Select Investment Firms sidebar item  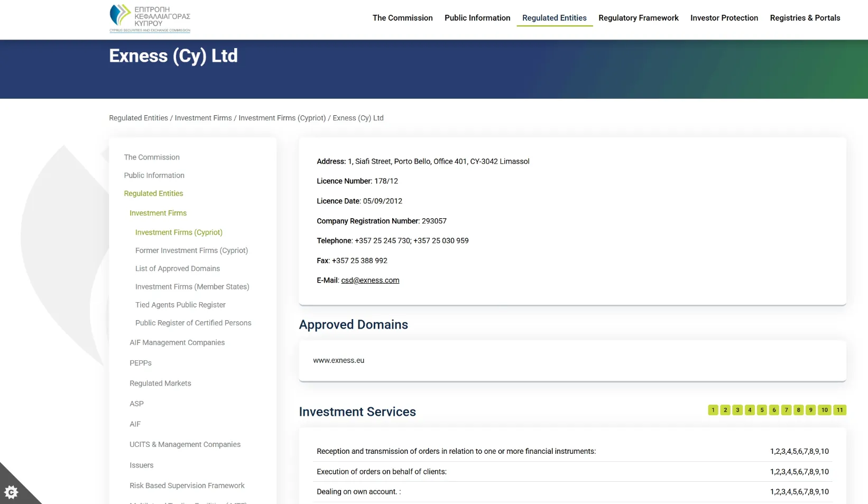158,213
